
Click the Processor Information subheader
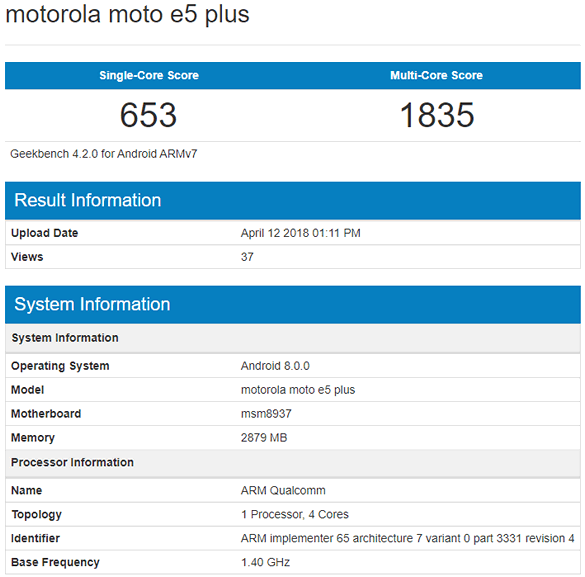click(x=293, y=462)
